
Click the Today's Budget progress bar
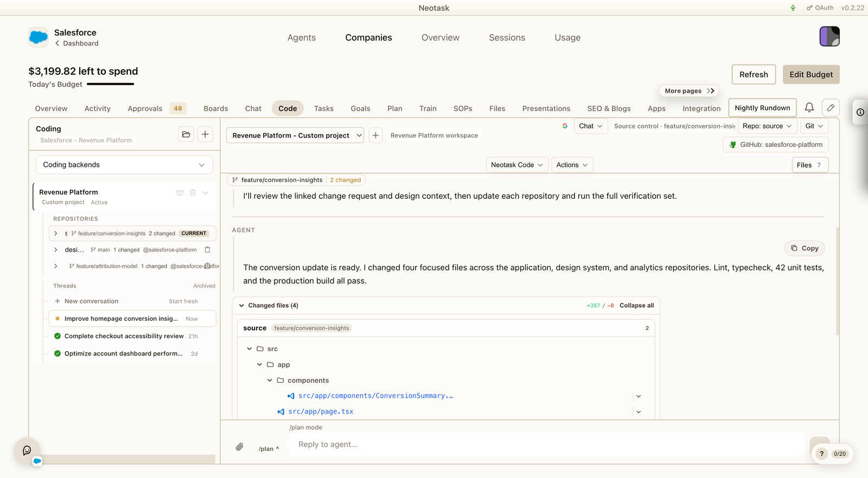click(111, 84)
